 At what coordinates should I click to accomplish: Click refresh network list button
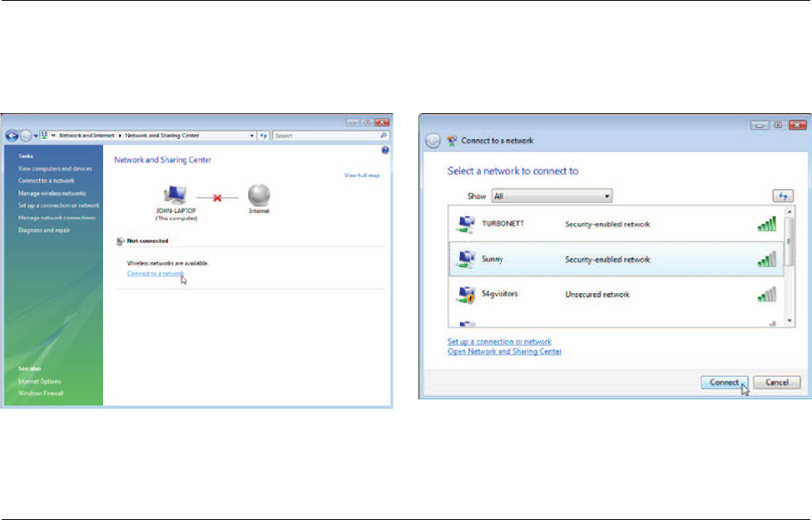click(x=783, y=196)
